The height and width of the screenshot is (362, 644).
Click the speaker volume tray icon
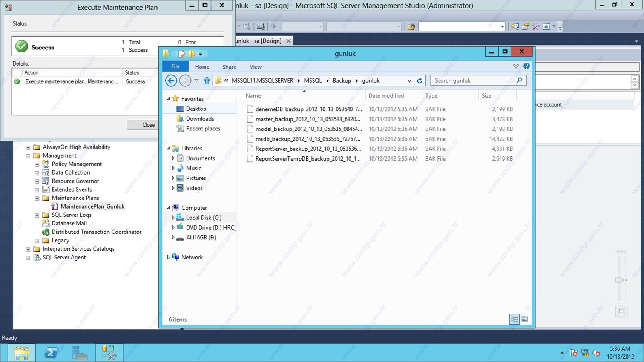pyautogui.click(x=596, y=353)
